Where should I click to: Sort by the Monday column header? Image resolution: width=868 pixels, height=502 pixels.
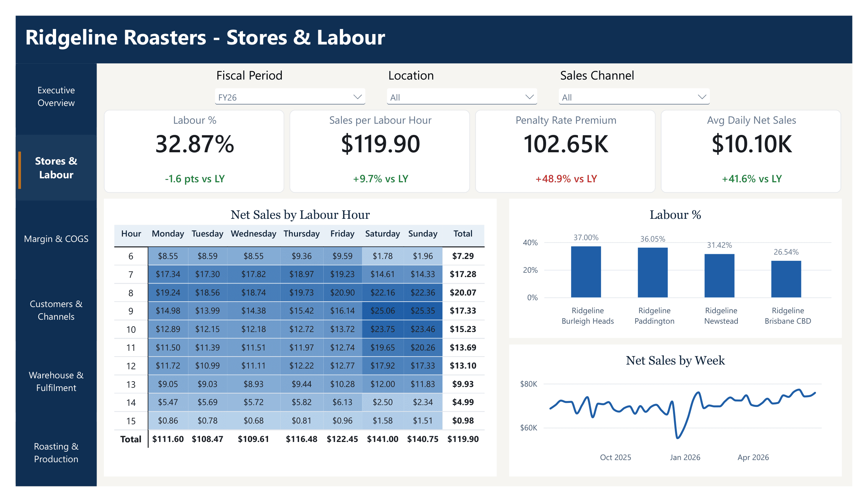click(168, 234)
